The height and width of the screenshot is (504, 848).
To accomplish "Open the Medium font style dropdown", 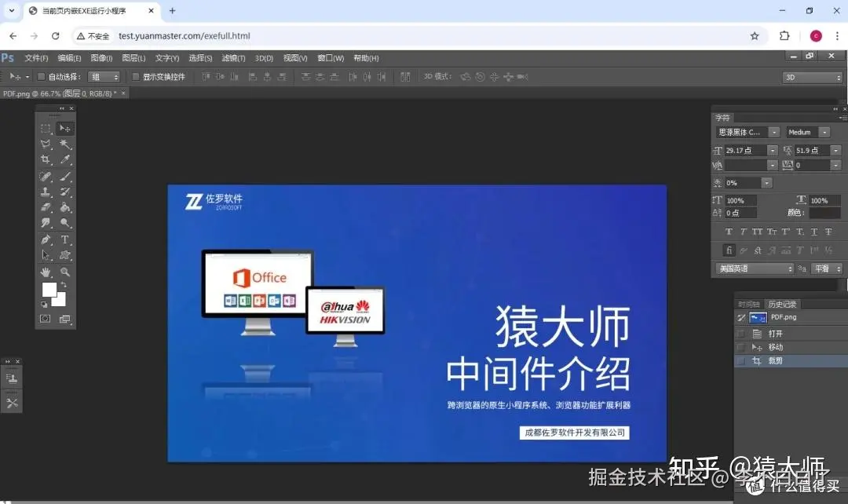I will [x=824, y=133].
